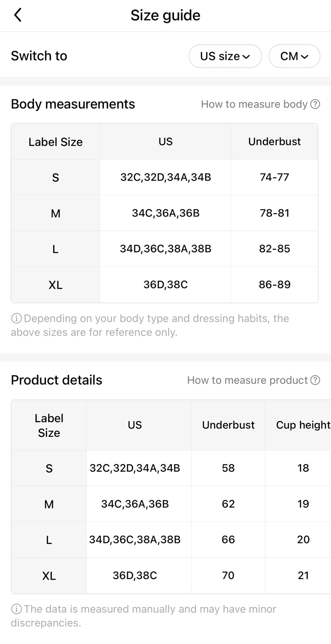Open the US size dropdown
Image resolution: width=331 pixels, height=644 pixels.
tap(225, 56)
